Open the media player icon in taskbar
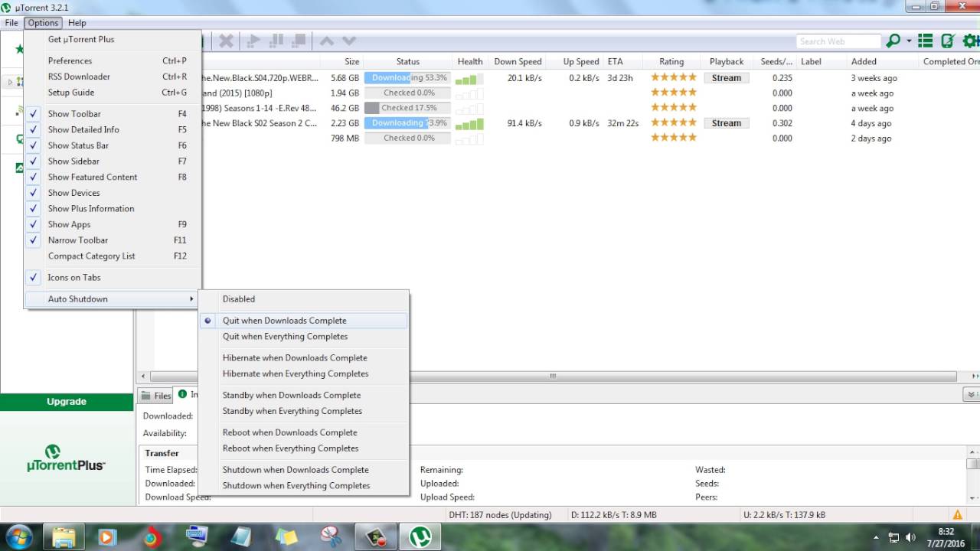The width and height of the screenshot is (980, 551). point(107,537)
